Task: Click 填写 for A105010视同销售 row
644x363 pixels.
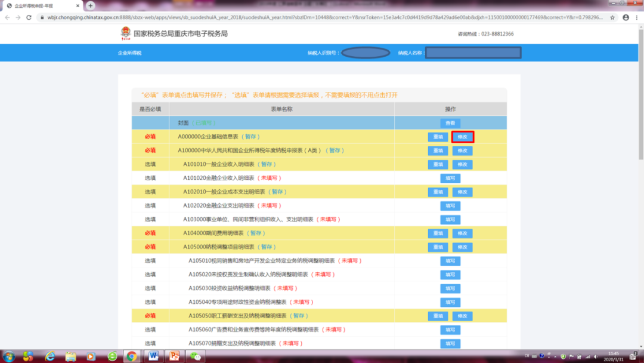Action: coord(450,261)
